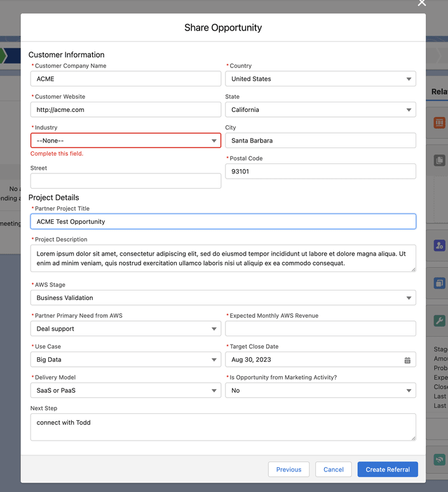Click the Cancel button
448x492 pixels.
pyautogui.click(x=334, y=469)
